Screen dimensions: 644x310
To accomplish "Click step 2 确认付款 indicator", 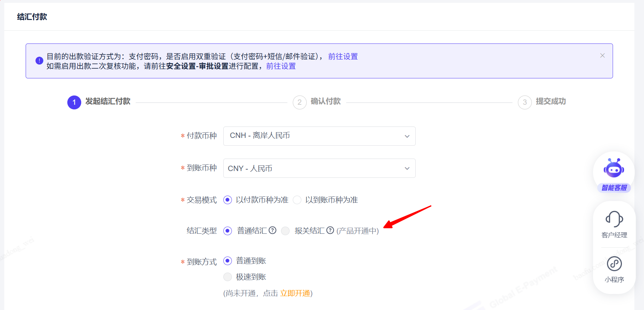I will [x=300, y=102].
